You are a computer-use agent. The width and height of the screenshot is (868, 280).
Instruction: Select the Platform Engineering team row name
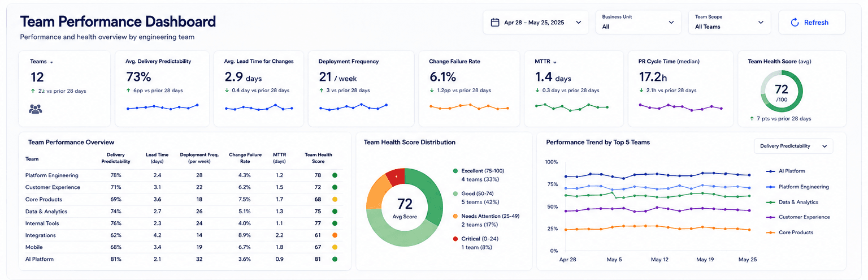52,175
